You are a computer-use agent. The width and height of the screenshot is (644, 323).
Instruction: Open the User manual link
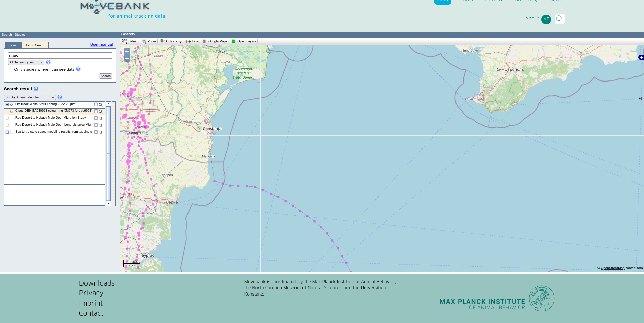[x=101, y=44]
